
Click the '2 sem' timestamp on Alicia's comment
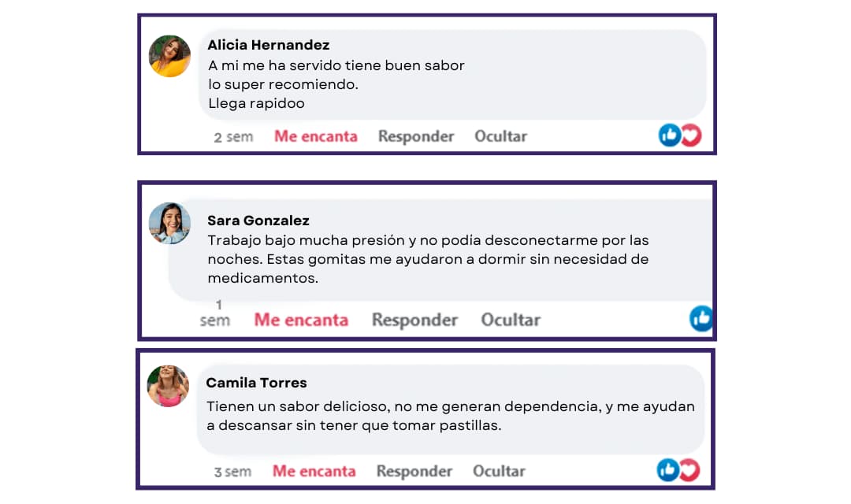(x=233, y=137)
